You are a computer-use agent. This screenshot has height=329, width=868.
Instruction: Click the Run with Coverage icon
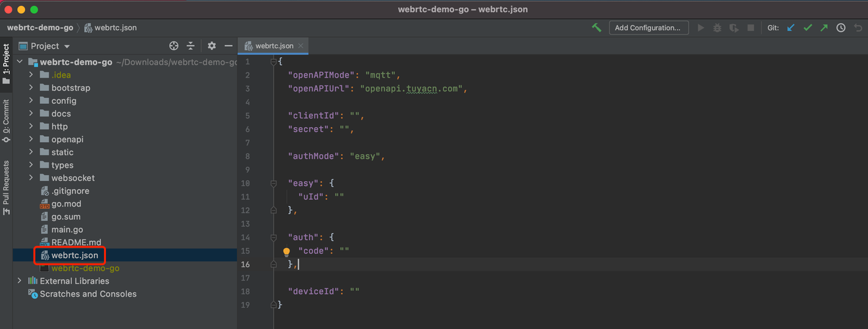tap(734, 28)
